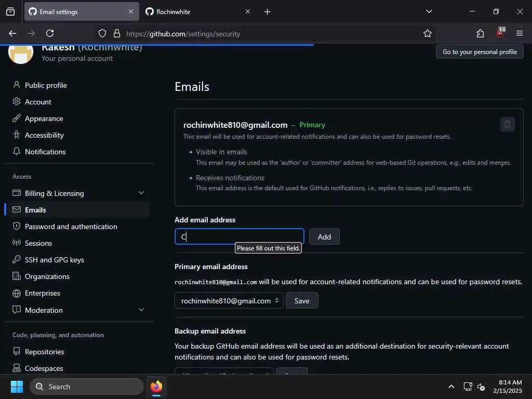532x399 pixels.
Task: Open Notifications settings page
Action: click(x=45, y=152)
